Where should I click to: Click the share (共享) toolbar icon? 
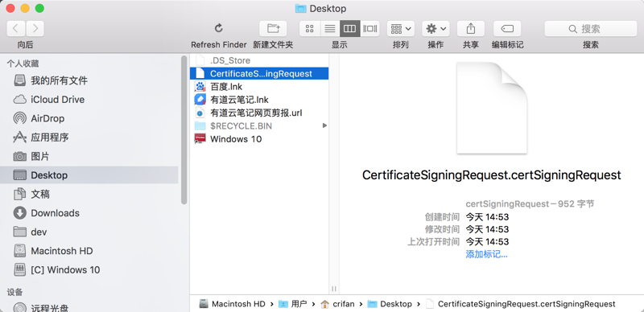[x=471, y=28]
